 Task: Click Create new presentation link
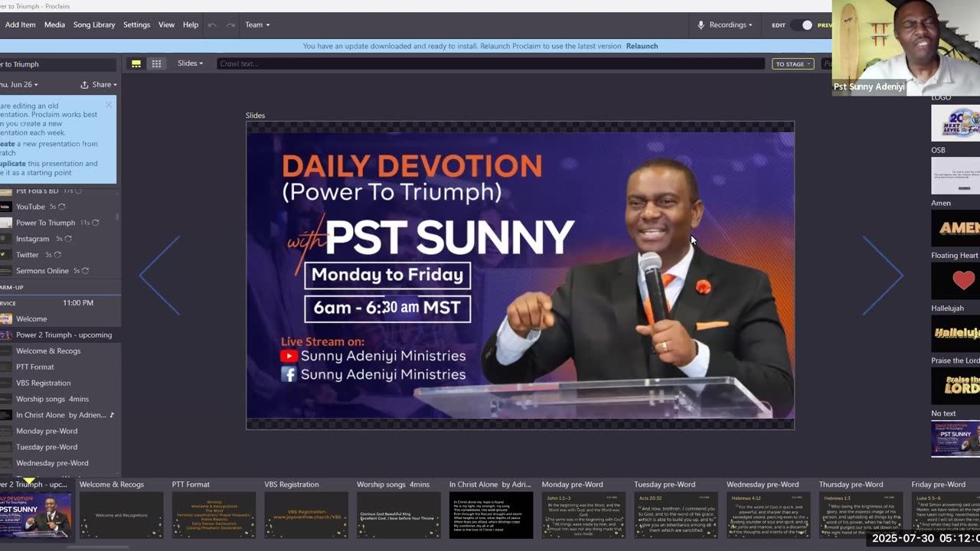[x=8, y=144]
